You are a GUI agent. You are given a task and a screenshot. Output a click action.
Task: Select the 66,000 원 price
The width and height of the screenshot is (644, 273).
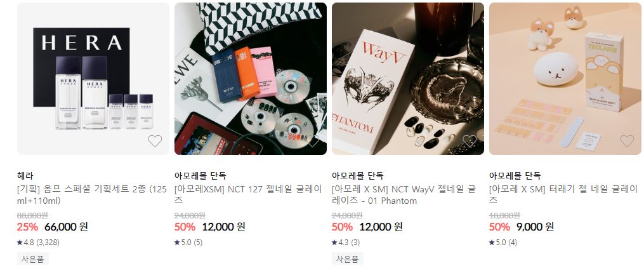click(66, 227)
